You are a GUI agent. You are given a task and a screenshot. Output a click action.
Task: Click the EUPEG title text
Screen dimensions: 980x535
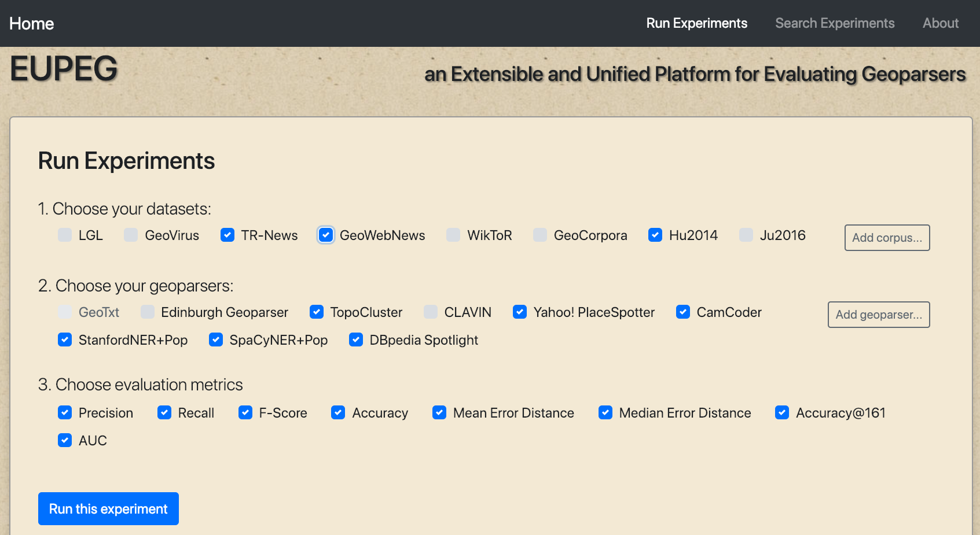(64, 69)
